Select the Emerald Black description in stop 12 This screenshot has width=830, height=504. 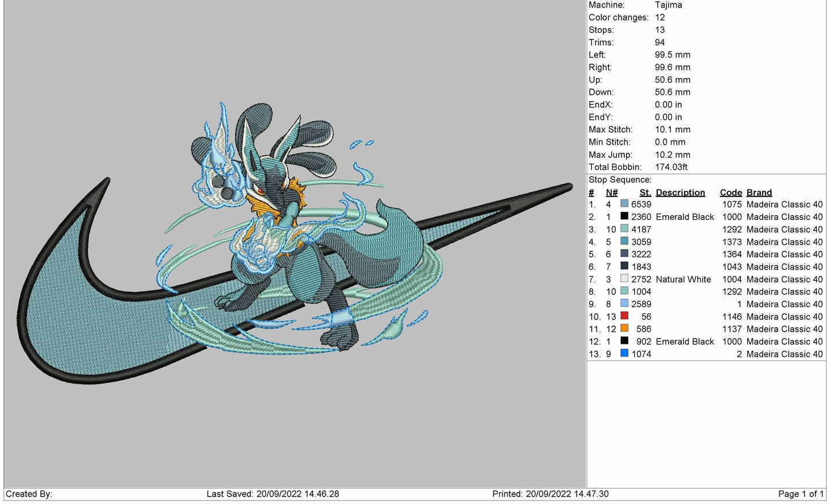point(685,342)
